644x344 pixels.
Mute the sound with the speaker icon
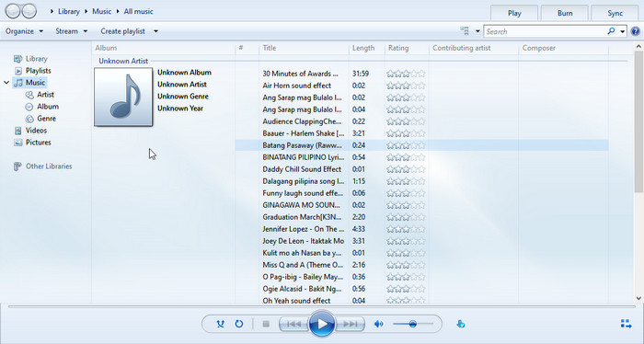coord(378,324)
